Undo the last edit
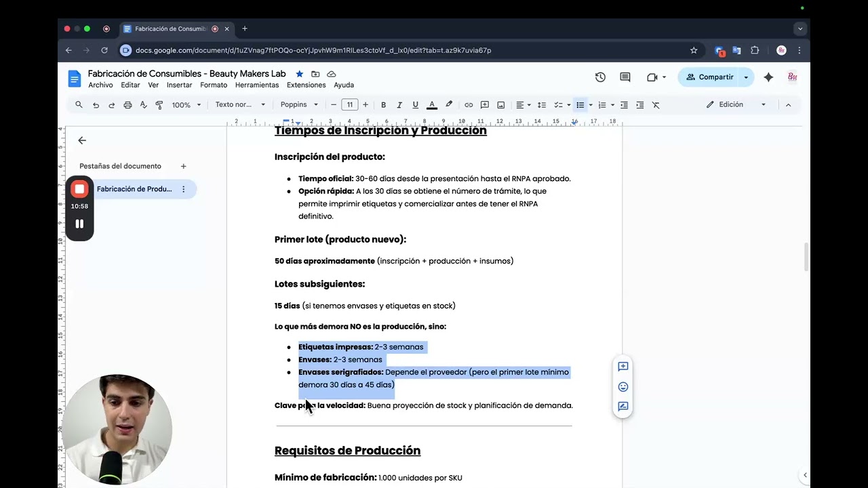Screen dimensions: 868x488 click(96, 105)
